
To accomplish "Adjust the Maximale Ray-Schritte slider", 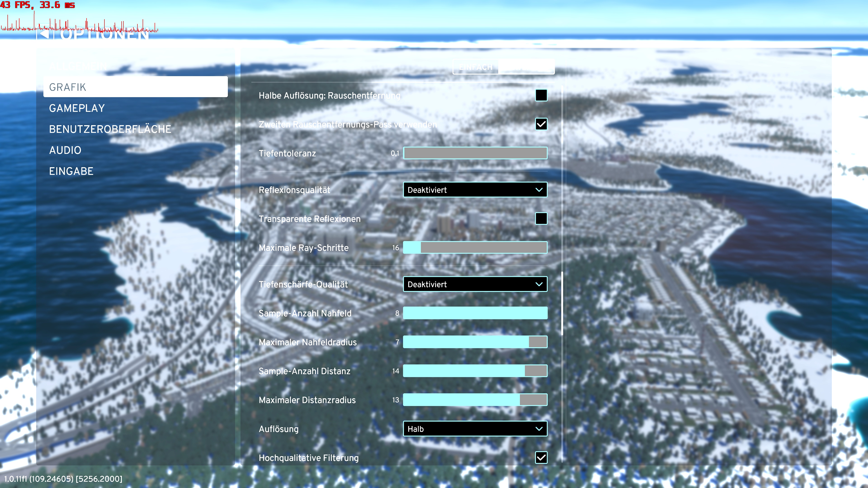I will tap(475, 248).
